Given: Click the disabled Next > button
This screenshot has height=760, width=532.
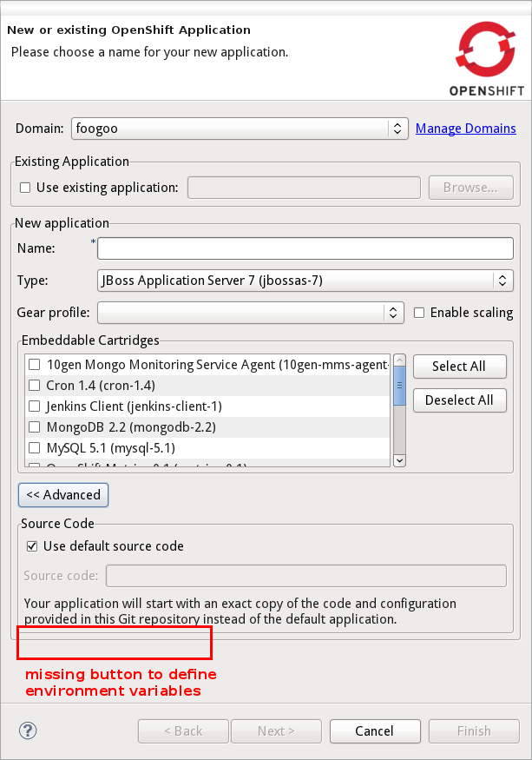Looking at the screenshot, I should [x=276, y=731].
